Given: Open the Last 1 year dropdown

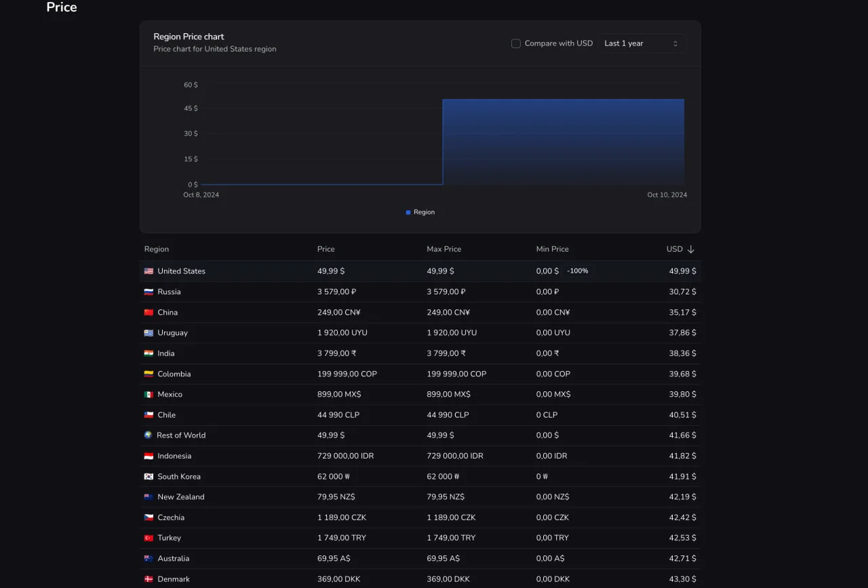Looking at the screenshot, I should (642, 43).
